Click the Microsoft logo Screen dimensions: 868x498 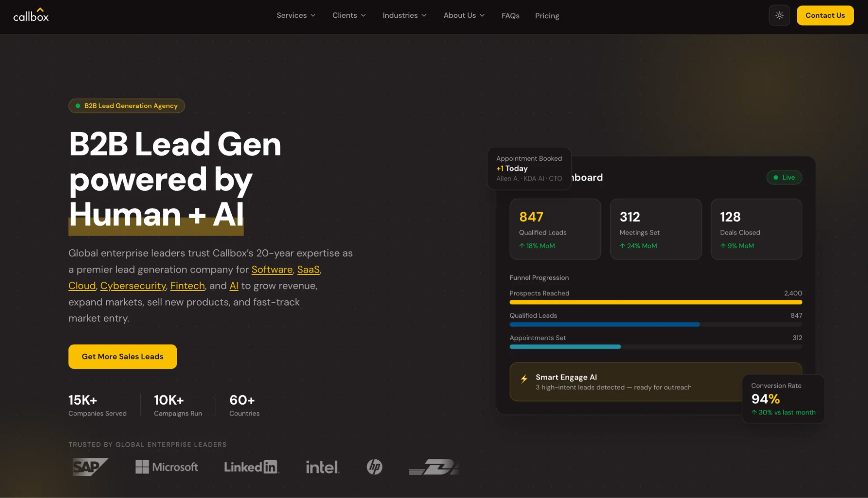[x=167, y=467]
